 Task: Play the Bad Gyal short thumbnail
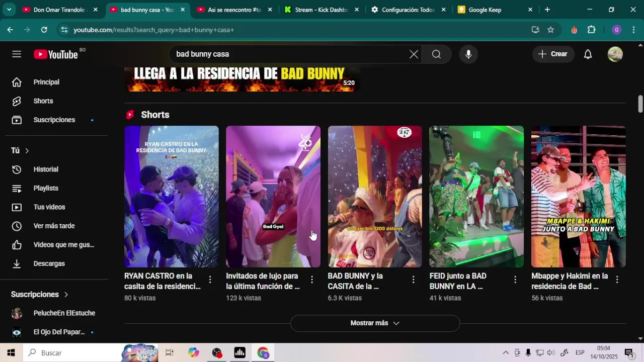[273, 197]
